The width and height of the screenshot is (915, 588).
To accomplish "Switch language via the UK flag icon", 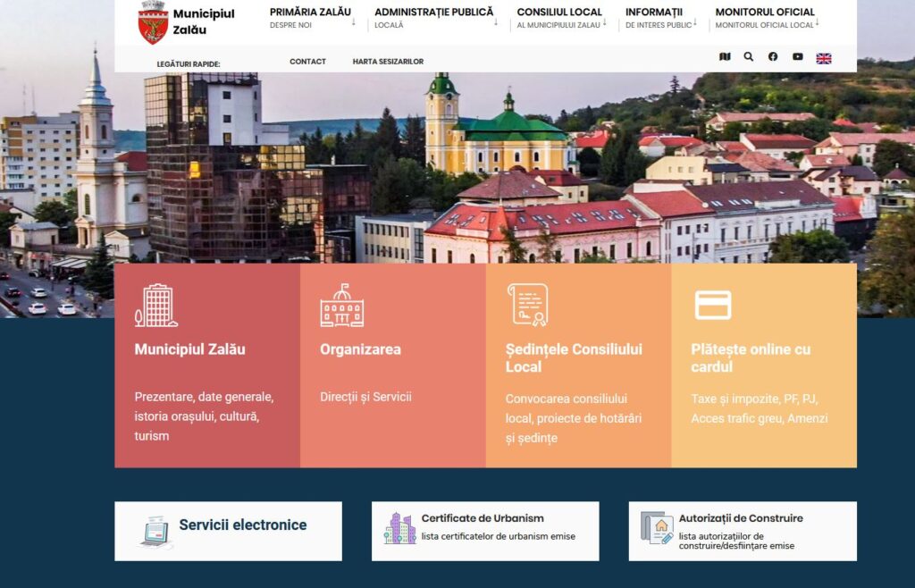I will click(824, 58).
